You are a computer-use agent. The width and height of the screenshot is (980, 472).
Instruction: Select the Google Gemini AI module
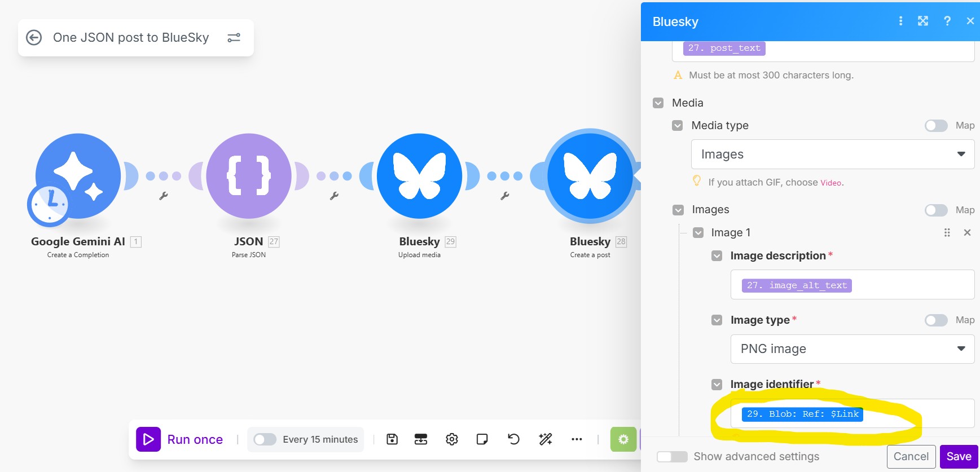coord(78,176)
